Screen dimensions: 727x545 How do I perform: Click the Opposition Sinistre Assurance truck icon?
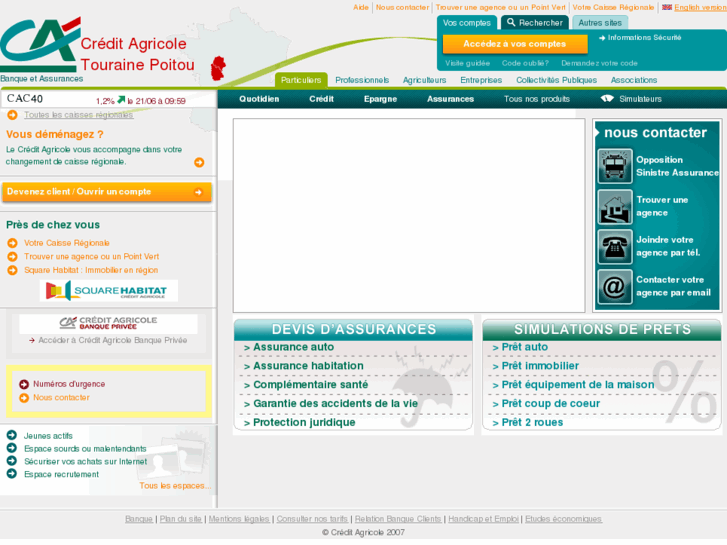pos(615,166)
